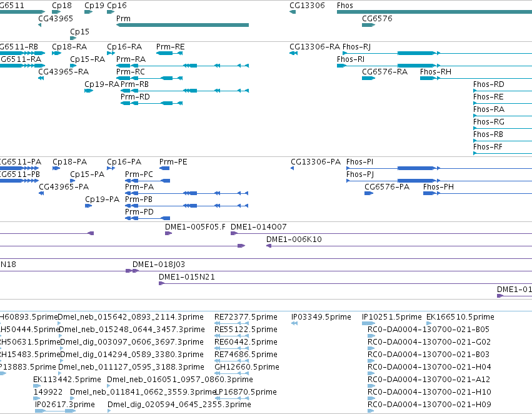This screenshot has width=532, height=414.
Task: Select the RC0-DA0004-130700-021-B05 EST glyph
Action: (371, 336)
